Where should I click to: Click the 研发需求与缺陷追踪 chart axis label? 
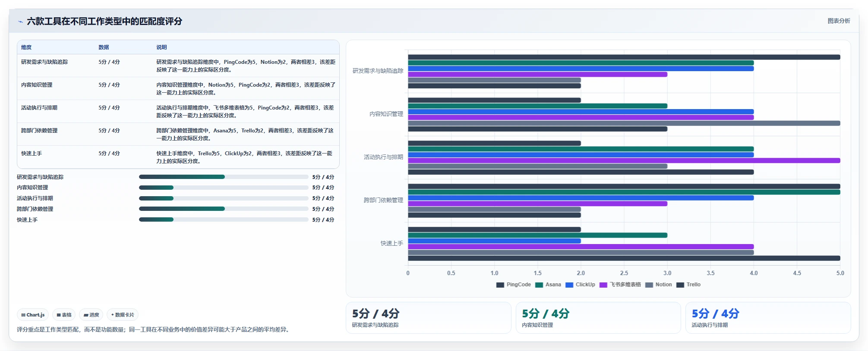[x=378, y=71]
